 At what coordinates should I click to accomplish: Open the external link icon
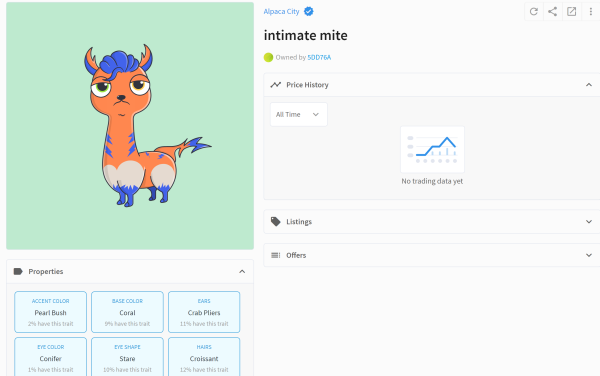pyautogui.click(x=571, y=11)
